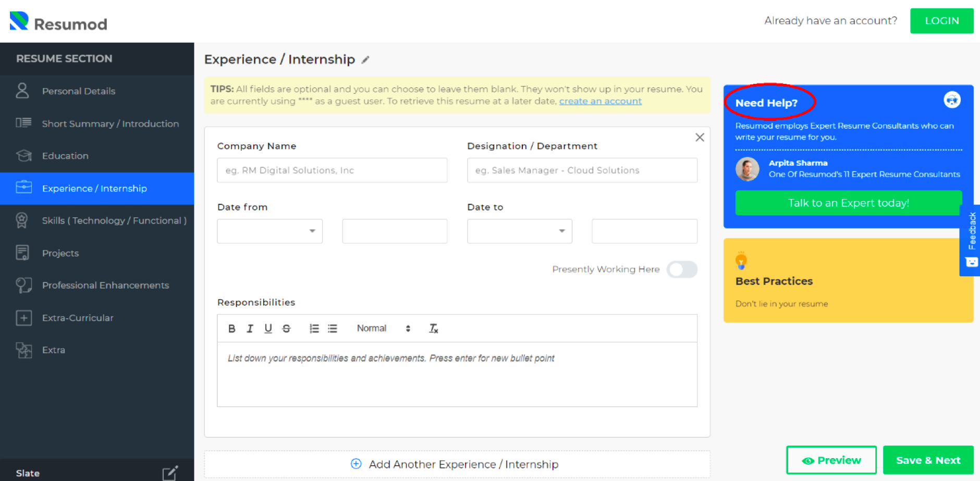Go to the Projects section
This screenshot has width=980, height=481.
pos(97,253)
